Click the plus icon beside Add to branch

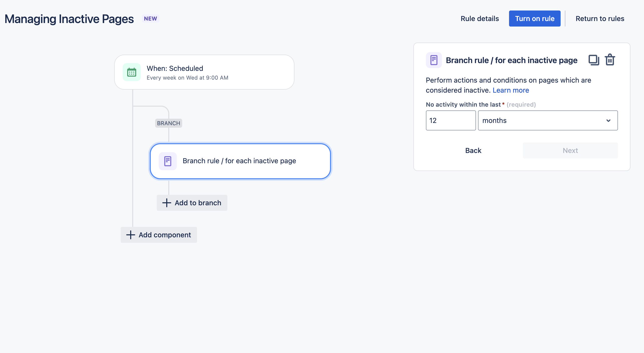point(167,203)
